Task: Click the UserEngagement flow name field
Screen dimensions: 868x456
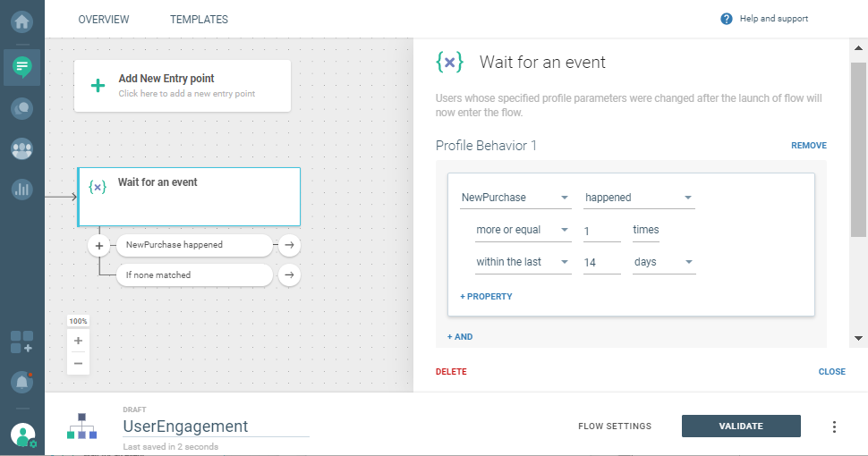Action: (215, 426)
